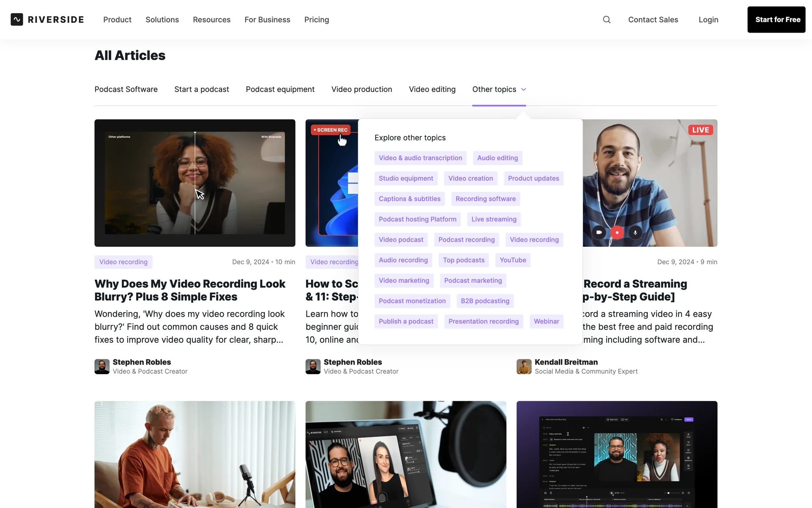The height and width of the screenshot is (508, 812).
Task: Click the search magnifier icon
Action: [606, 19]
